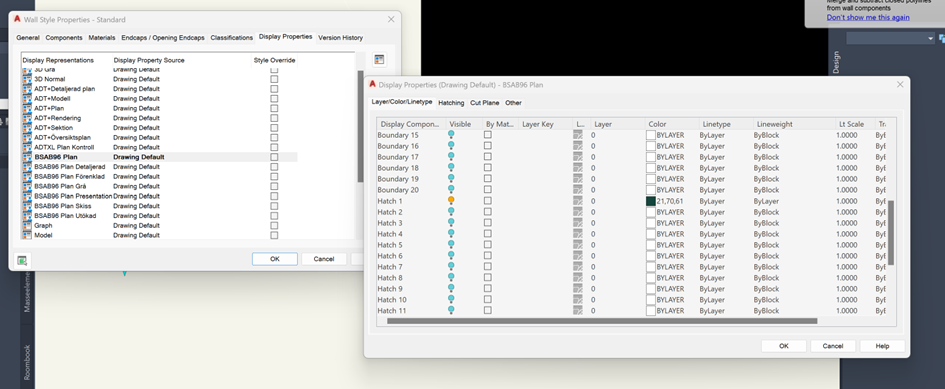945x389 pixels.
Task: Click the Hatch 1 layer key override icon
Action: coord(578,201)
